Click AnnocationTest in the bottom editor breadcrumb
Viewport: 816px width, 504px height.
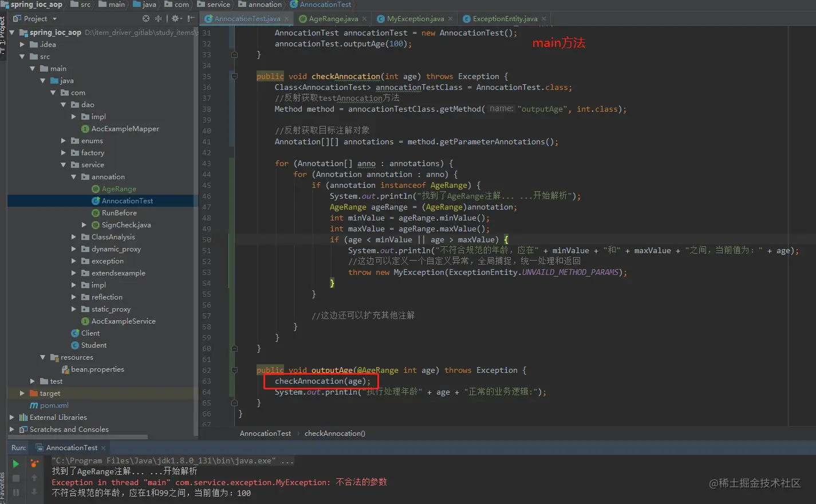(x=265, y=434)
